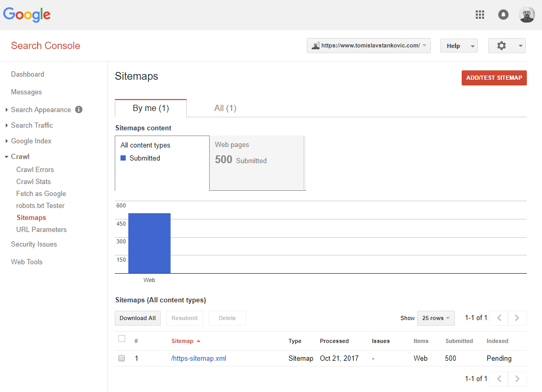This screenshot has height=392, width=542.
Task: Click the Google logo
Action: pyautogui.click(x=27, y=15)
